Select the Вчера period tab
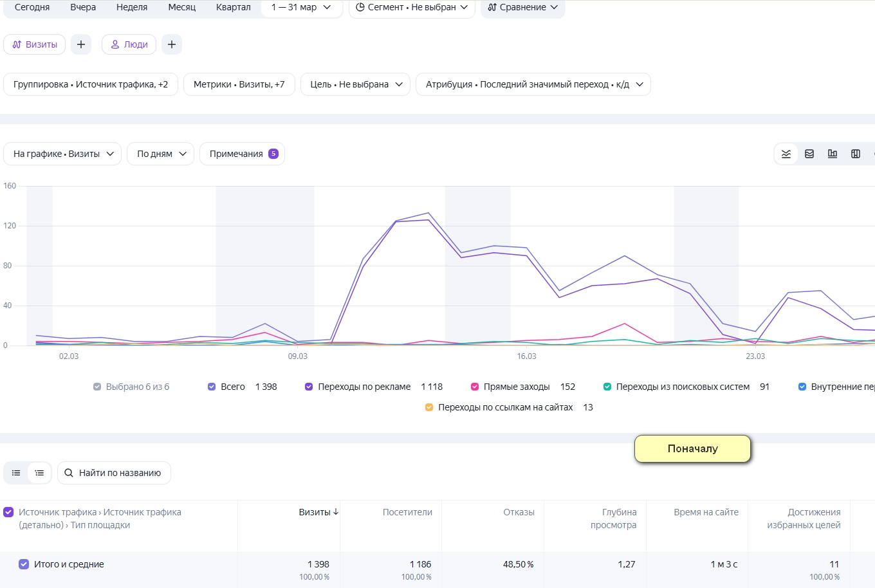The width and height of the screenshot is (875, 588). [83, 7]
